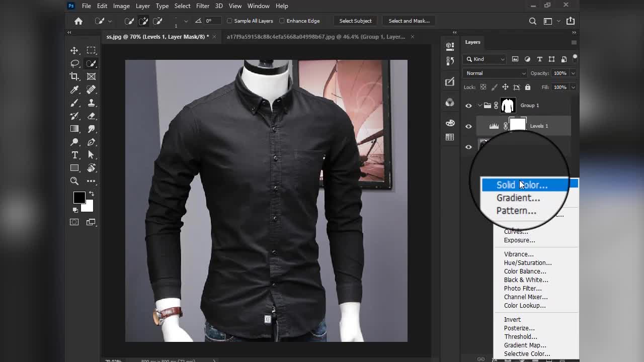Hide the Group 1 layer

(468, 106)
